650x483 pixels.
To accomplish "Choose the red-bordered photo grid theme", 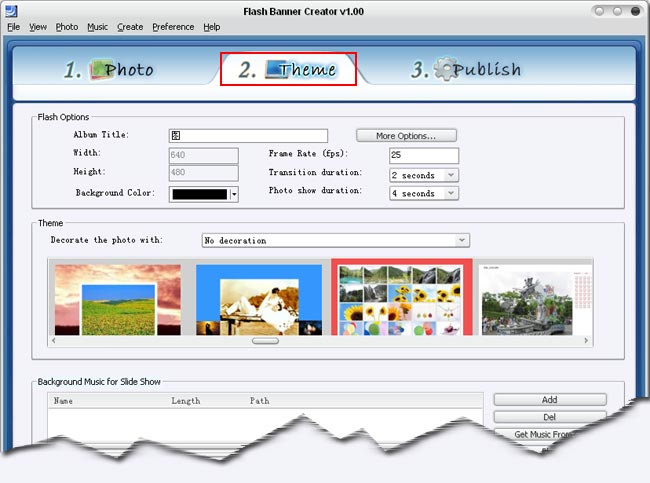I will click(401, 299).
